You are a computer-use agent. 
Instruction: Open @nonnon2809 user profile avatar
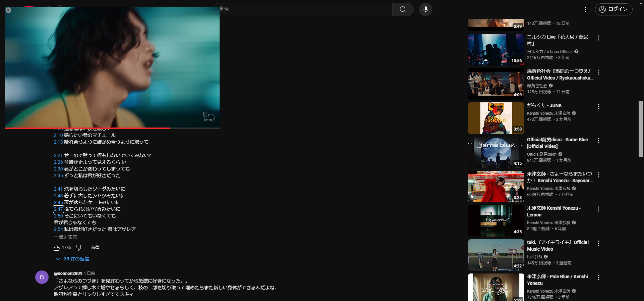42,277
